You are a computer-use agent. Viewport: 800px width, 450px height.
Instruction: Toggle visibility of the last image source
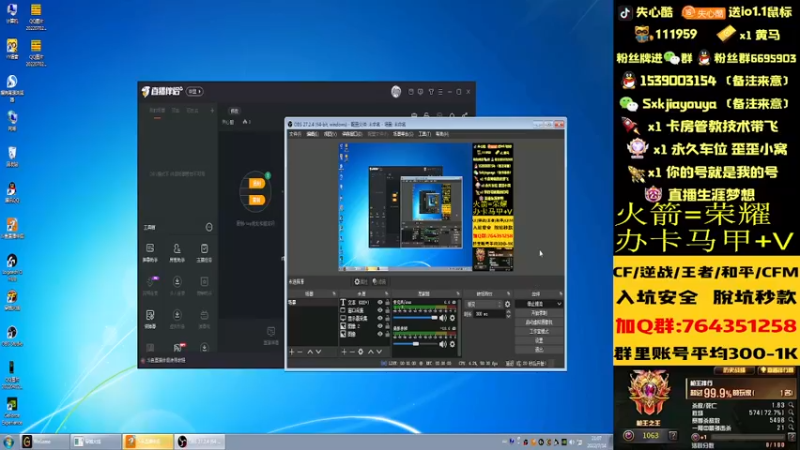(x=380, y=334)
